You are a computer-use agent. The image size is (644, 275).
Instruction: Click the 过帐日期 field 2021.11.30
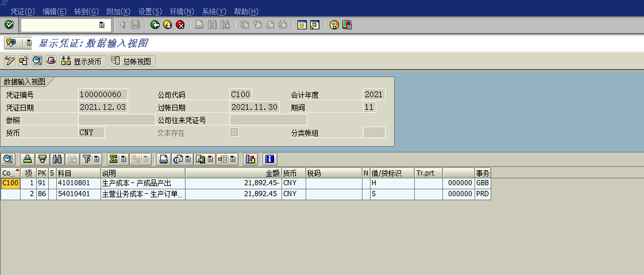tap(254, 107)
